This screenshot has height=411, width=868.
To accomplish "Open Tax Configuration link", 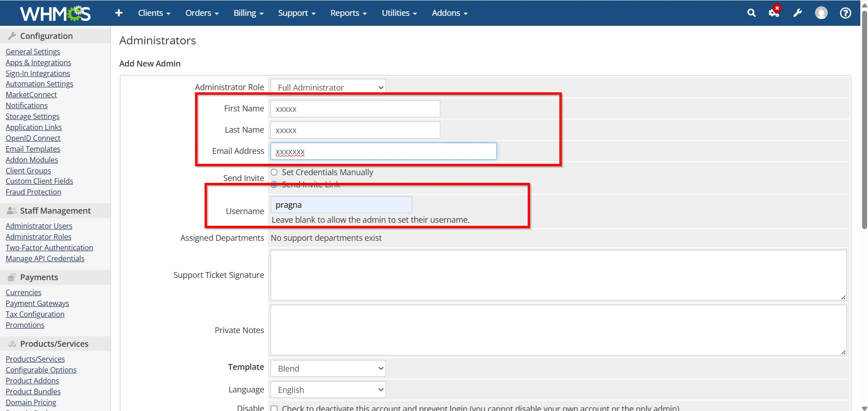I will [x=35, y=314].
